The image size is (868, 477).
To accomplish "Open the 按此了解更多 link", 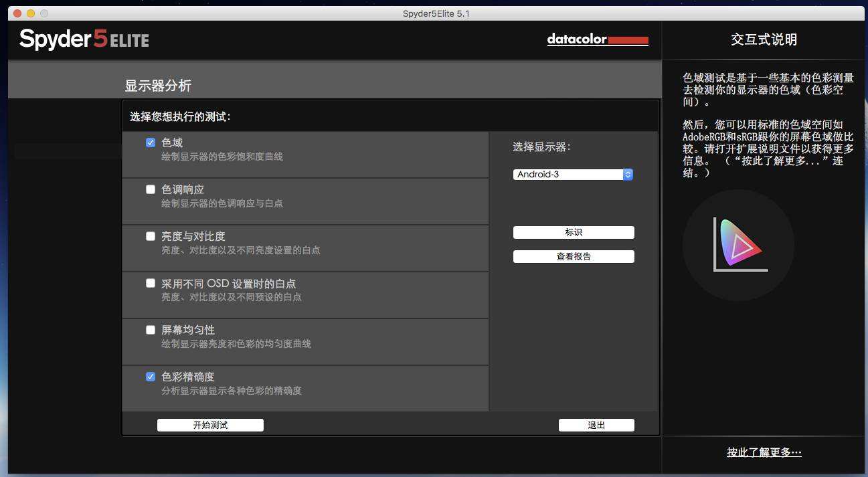I will tap(764, 452).
